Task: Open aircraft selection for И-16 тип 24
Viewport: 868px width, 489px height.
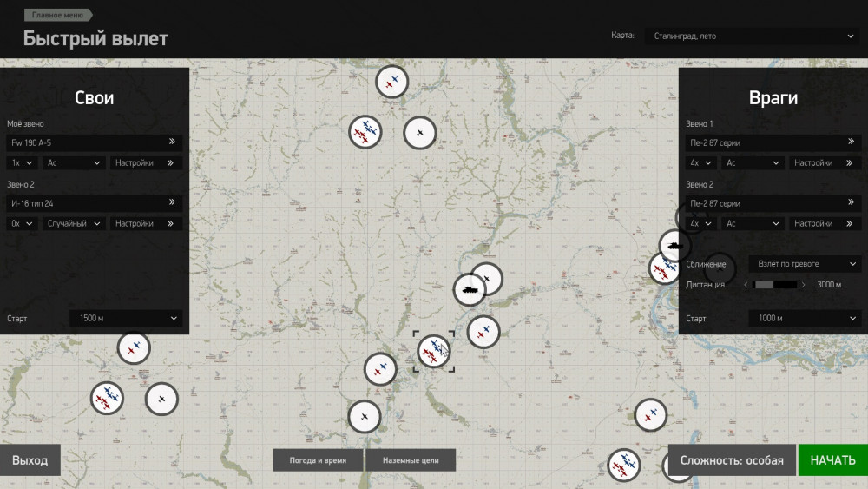Action: (x=94, y=203)
